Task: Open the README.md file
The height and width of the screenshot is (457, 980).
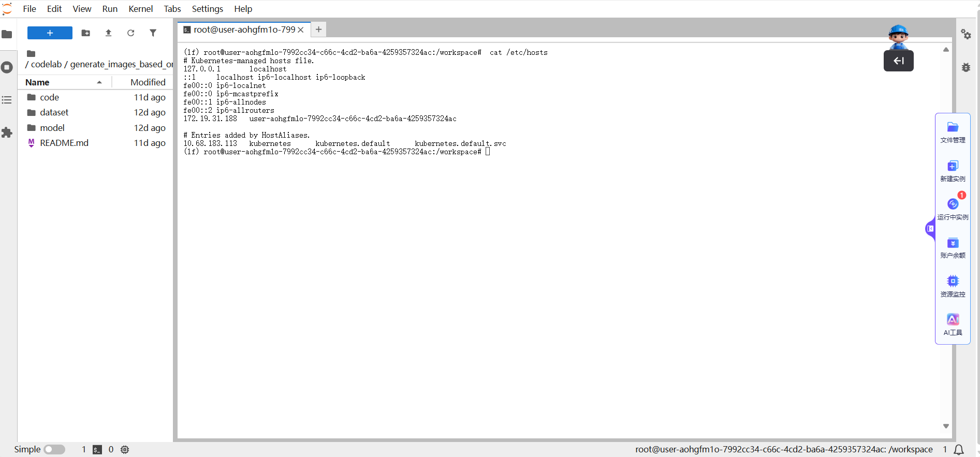Action: pos(64,143)
